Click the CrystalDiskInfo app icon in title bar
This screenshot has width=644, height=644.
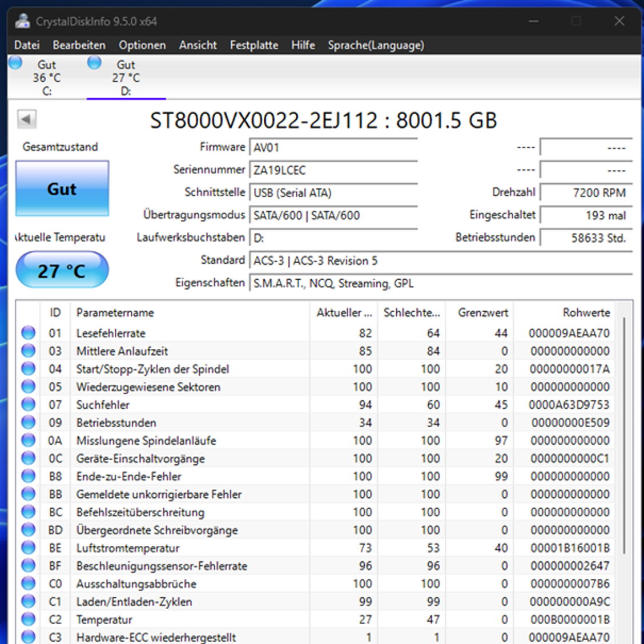[22, 21]
